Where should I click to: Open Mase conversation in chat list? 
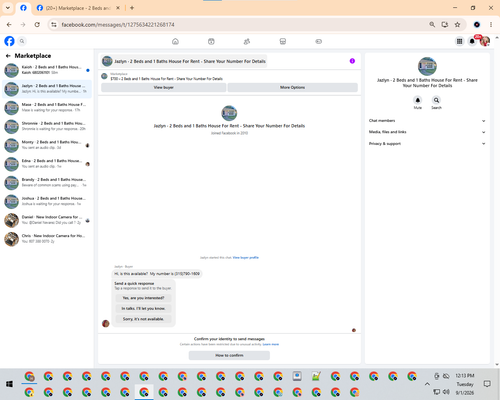(x=47, y=108)
